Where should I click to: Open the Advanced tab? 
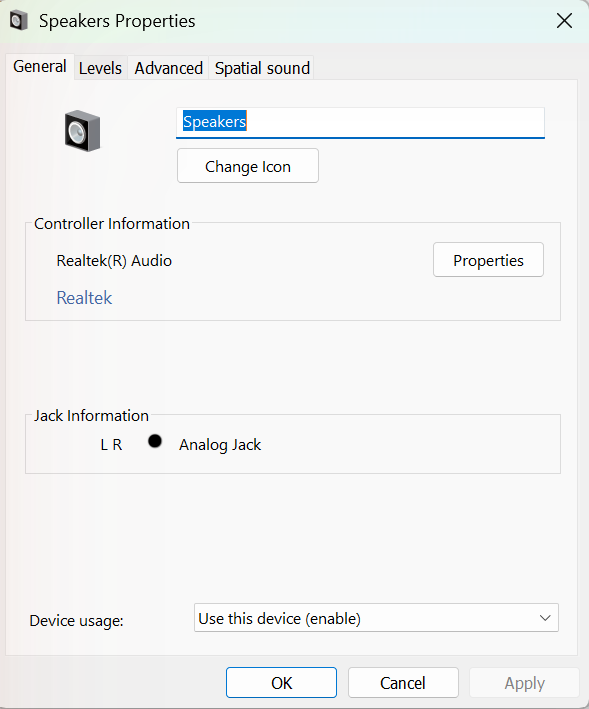point(169,68)
